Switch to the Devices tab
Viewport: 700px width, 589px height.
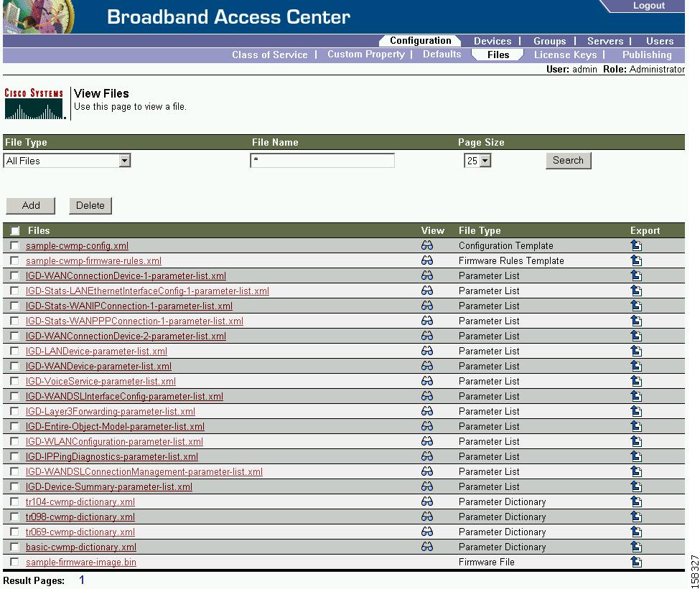tap(493, 41)
